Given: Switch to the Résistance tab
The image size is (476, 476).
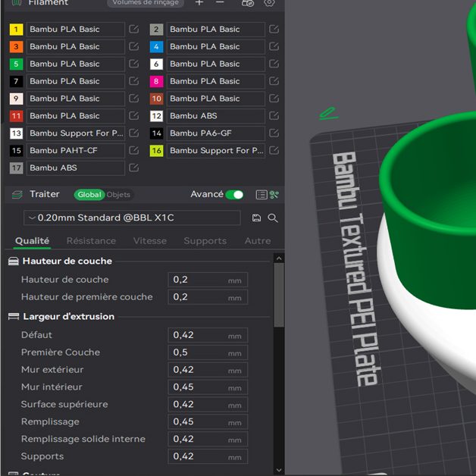Looking at the screenshot, I should 91,241.
